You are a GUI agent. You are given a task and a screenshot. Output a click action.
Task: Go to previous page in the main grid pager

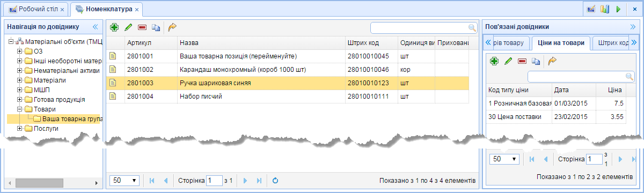(166, 181)
